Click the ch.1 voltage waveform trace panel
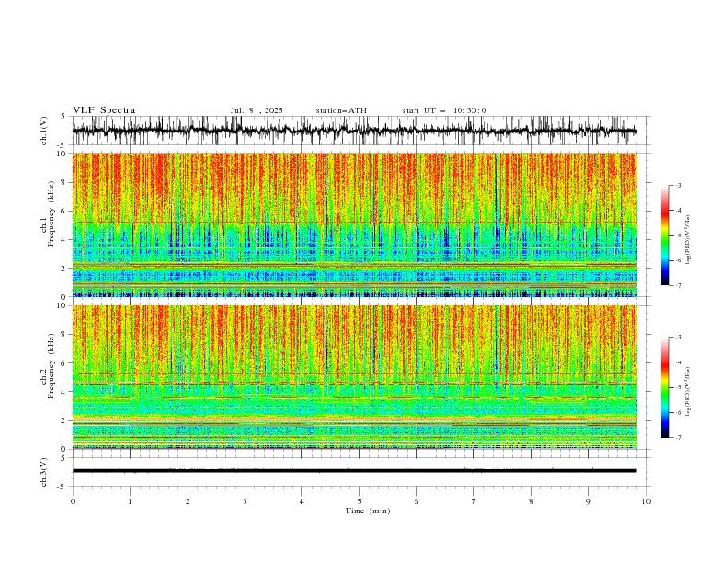 360,131
